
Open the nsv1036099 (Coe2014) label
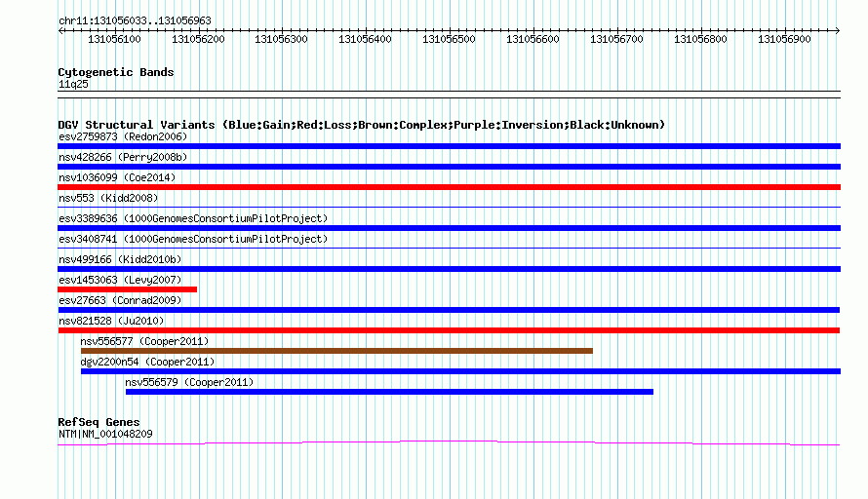coord(117,177)
